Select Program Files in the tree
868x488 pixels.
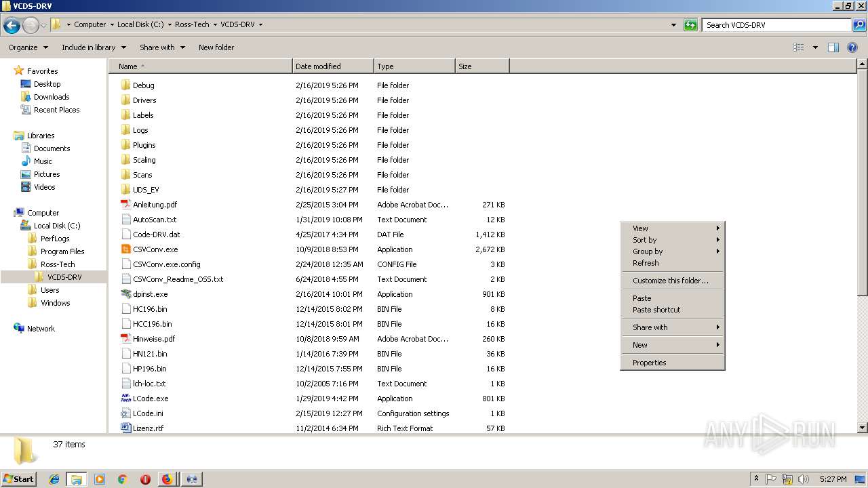[62, 251]
